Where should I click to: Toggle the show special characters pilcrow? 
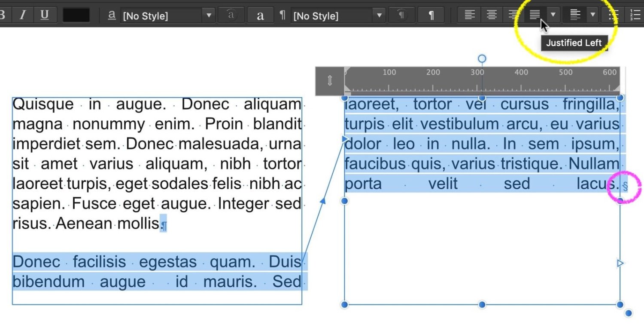(x=431, y=14)
